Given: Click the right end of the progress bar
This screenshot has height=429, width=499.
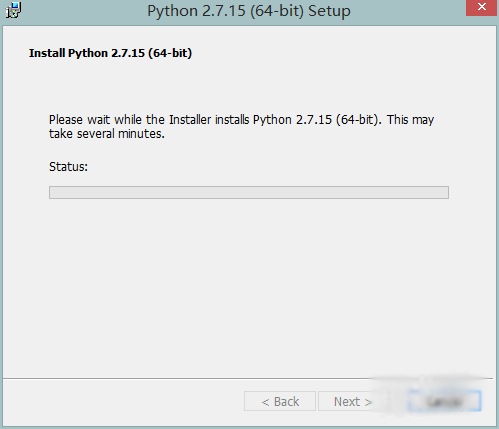Looking at the screenshot, I should click(x=445, y=192).
